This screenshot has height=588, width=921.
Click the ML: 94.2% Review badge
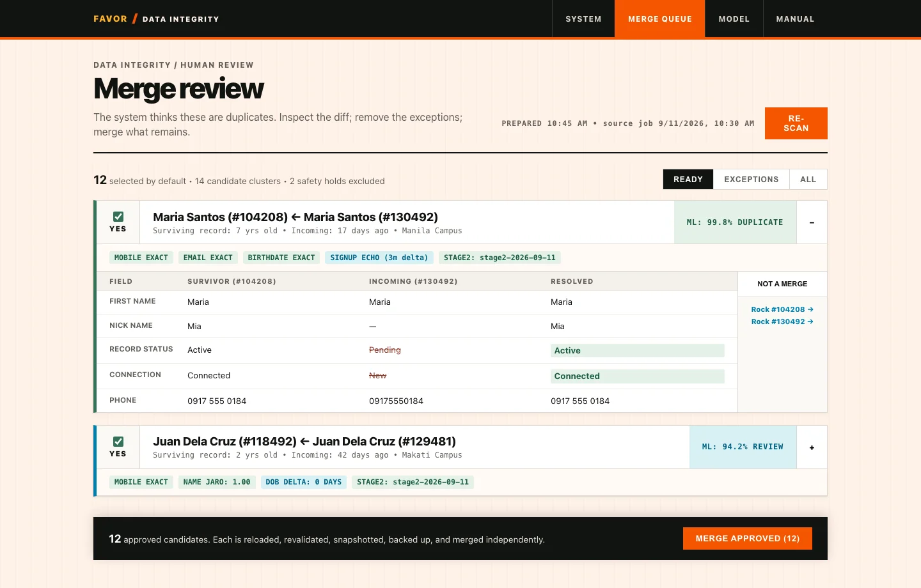(x=743, y=447)
